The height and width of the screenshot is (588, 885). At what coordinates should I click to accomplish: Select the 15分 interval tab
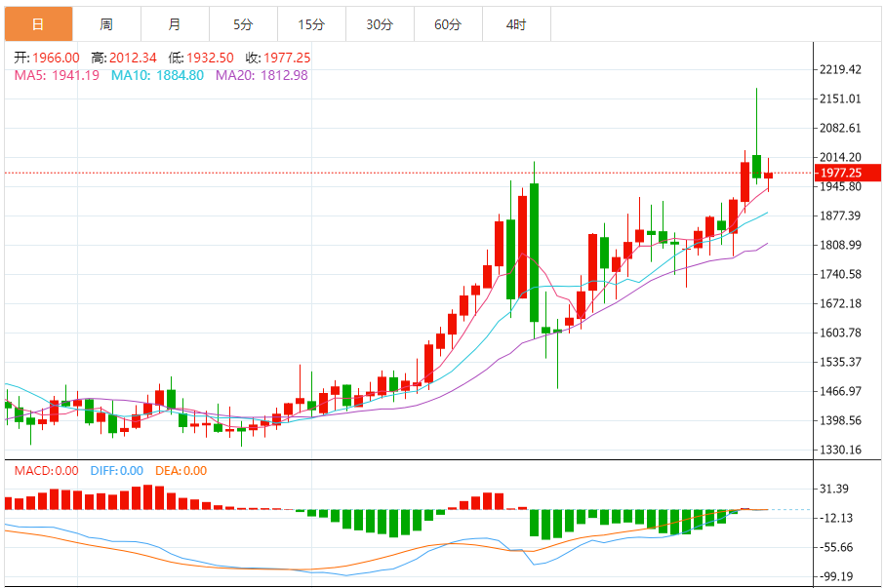tap(311, 24)
